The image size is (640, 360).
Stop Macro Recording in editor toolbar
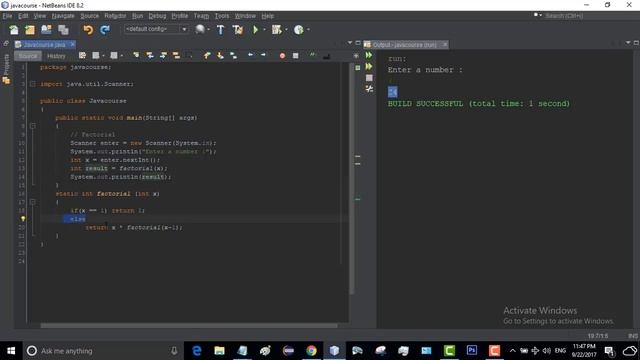click(x=296, y=56)
